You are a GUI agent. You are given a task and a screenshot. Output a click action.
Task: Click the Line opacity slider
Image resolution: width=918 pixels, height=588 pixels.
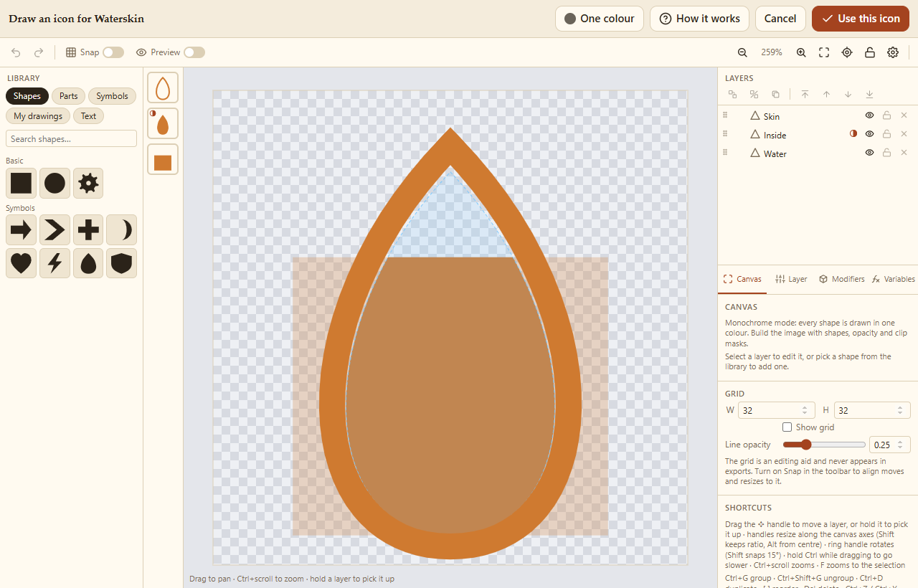[824, 445]
